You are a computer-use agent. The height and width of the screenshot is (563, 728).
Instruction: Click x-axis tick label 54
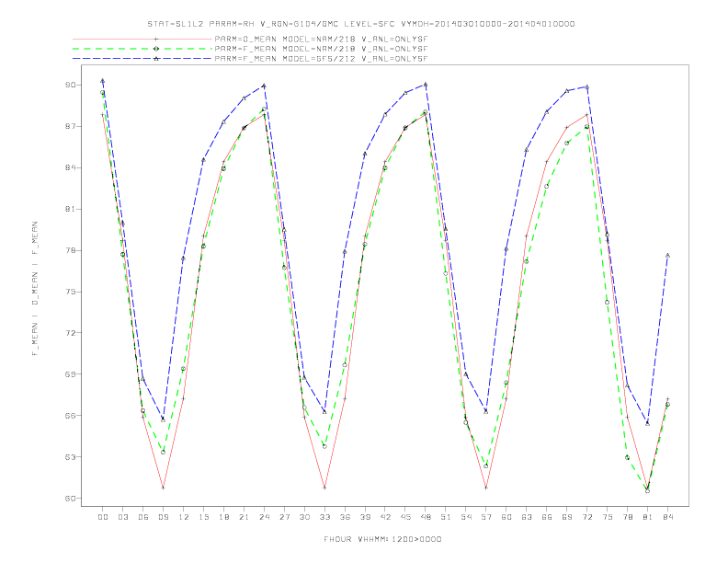pos(466,517)
